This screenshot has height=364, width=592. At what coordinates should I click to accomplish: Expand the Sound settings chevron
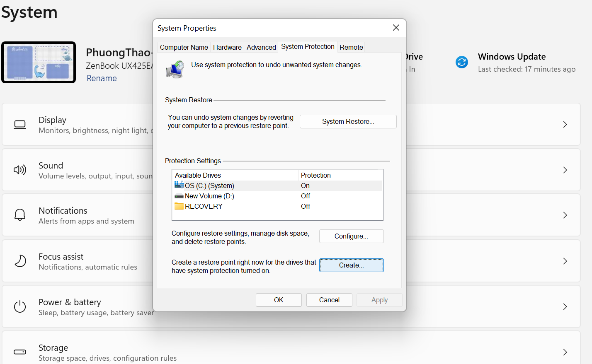point(565,170)
